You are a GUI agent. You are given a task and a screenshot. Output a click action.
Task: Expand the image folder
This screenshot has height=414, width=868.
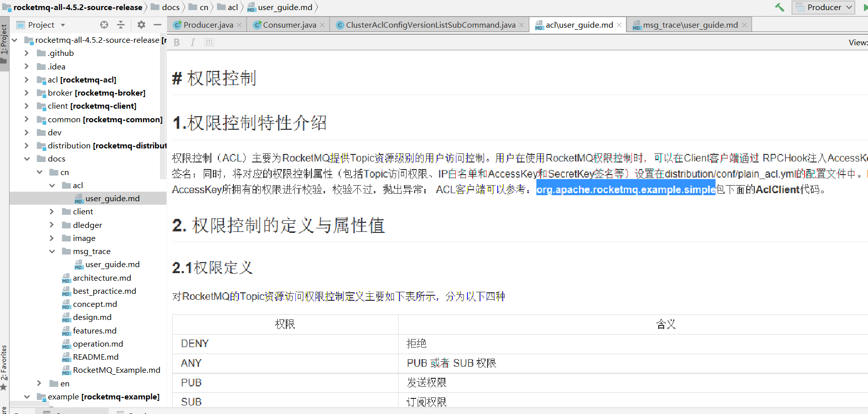tap(52, 238)
